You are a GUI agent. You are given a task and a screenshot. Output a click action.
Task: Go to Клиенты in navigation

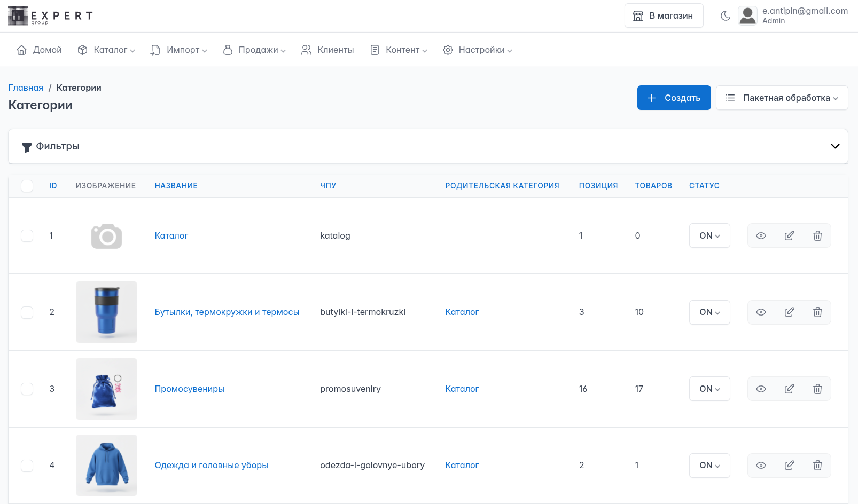click(327, 50)
